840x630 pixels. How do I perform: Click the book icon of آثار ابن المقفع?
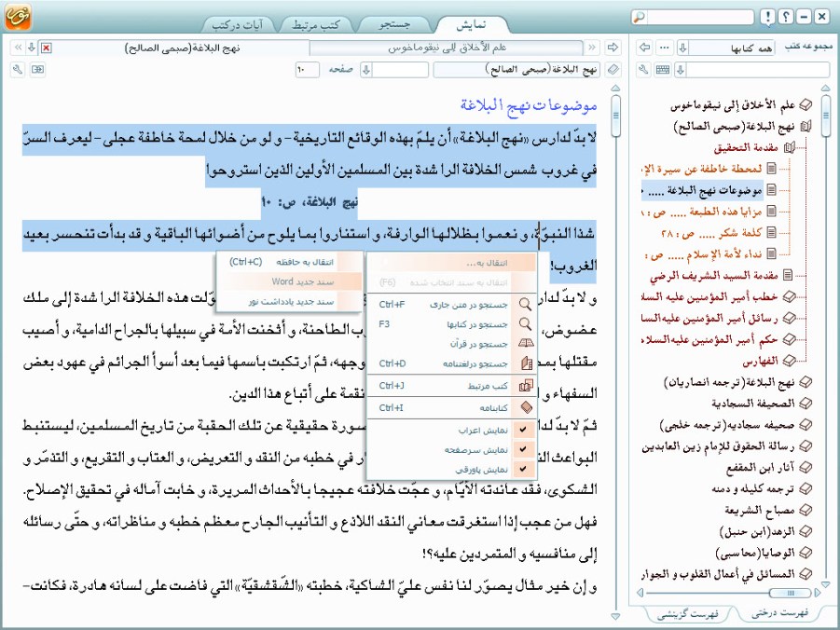[x=806, y=467]
